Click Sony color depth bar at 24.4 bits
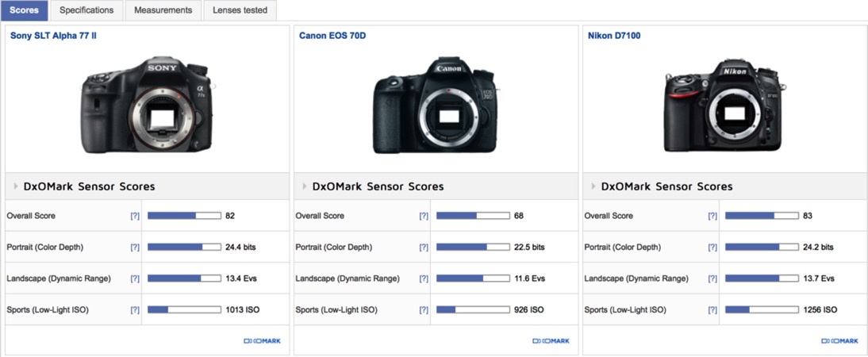 [184, 248]
